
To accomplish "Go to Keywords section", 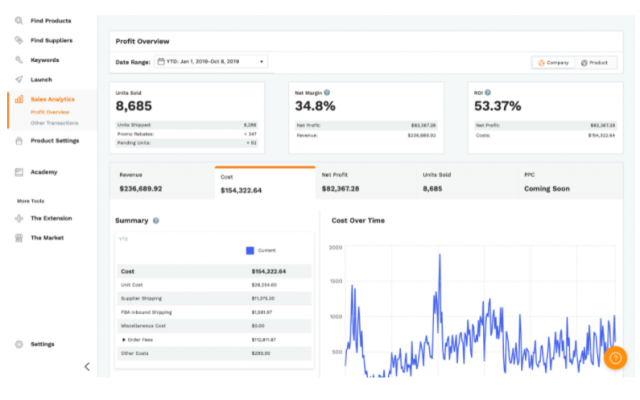I will tap(45, 60).
